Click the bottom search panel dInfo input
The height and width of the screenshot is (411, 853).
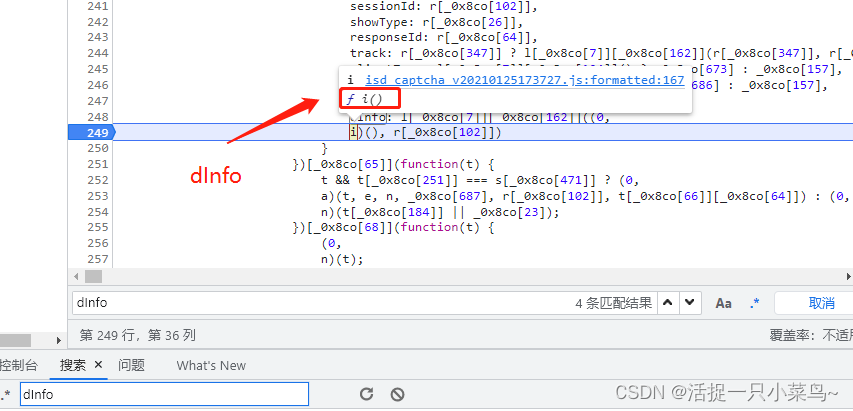(160, 394)
